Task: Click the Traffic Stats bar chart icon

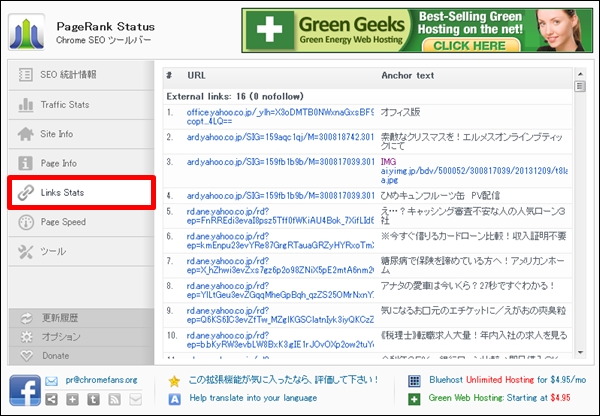Action: [26, 104]
